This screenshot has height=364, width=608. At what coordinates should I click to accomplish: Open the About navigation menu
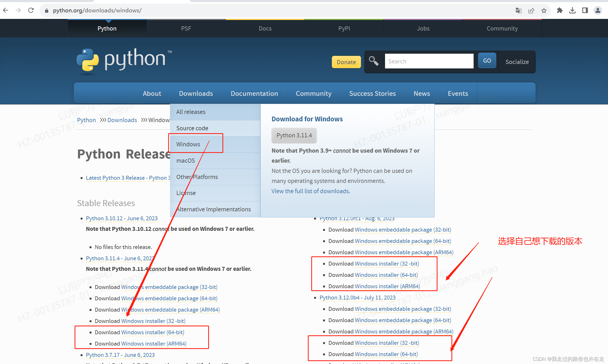coord(152,93)
